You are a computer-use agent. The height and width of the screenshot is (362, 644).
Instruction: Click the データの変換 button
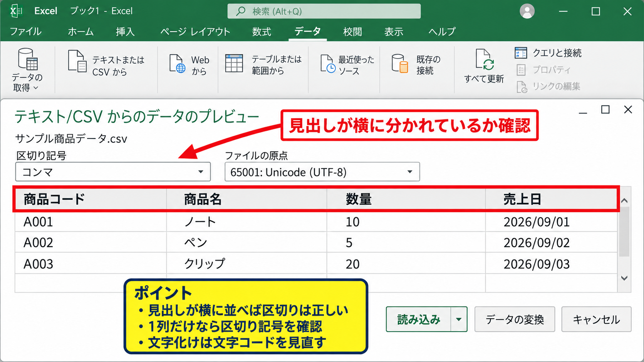(x=515, y=319)
